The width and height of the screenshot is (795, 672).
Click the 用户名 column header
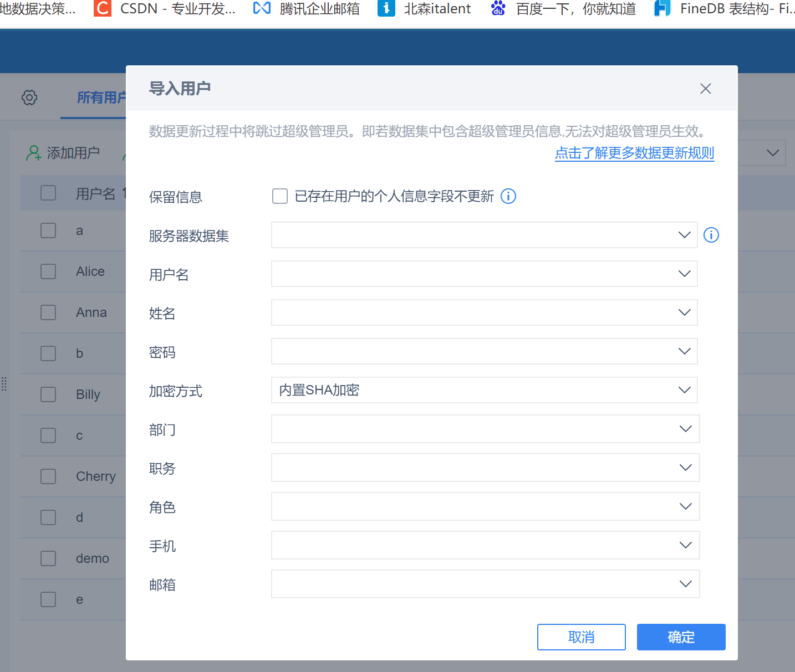[x=96, y=193]
